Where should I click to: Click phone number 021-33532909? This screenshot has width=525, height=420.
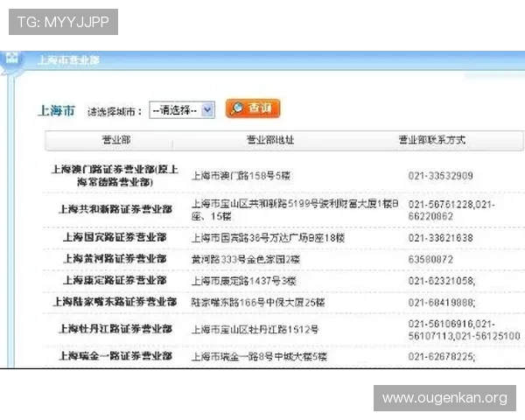tap(441, 176)
